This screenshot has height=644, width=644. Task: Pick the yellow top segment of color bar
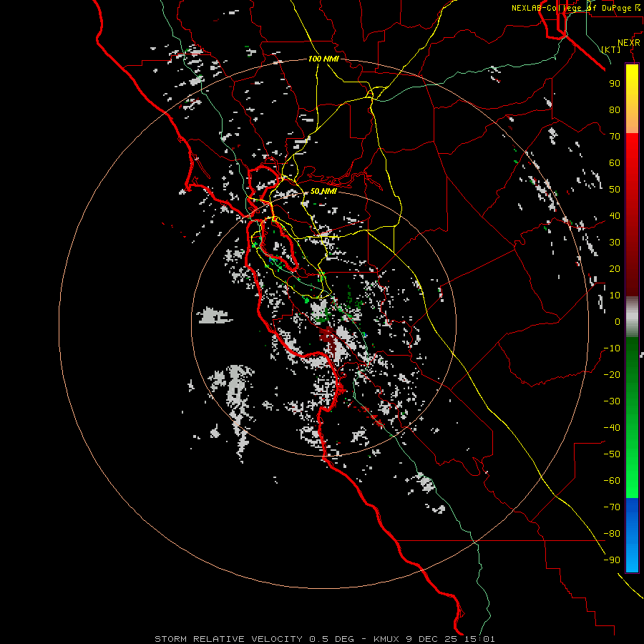coord(632,99)
